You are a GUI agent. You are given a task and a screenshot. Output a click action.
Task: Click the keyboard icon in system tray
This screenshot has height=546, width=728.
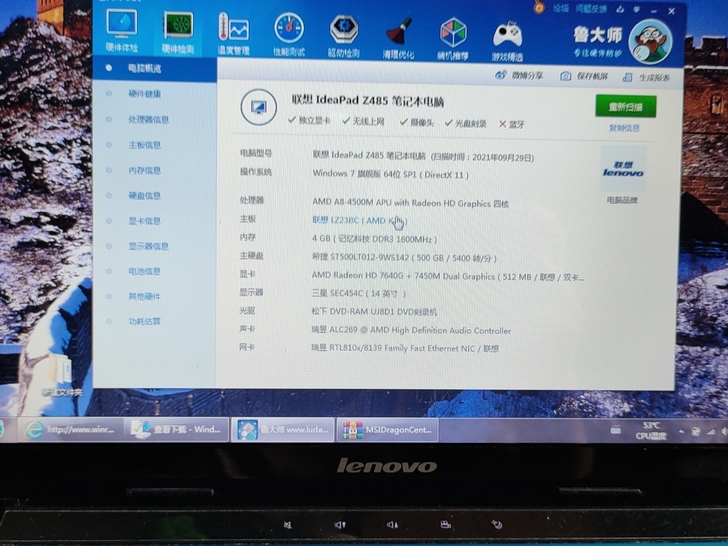coord(615,430)
